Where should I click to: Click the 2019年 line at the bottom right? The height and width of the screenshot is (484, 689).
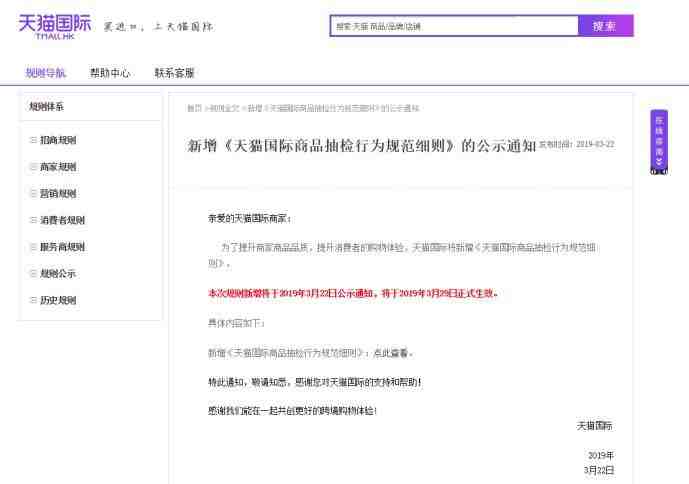[x=601, y=455]
